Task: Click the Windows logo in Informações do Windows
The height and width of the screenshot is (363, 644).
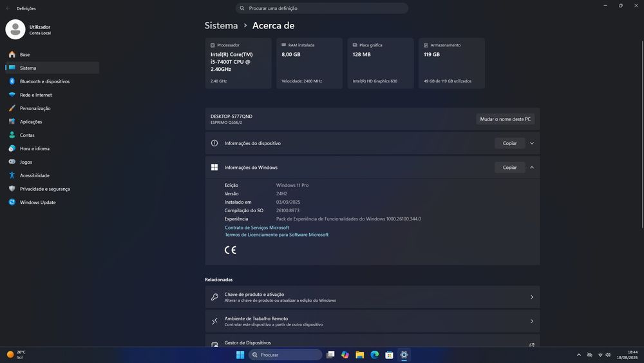Action: [214, 168]
